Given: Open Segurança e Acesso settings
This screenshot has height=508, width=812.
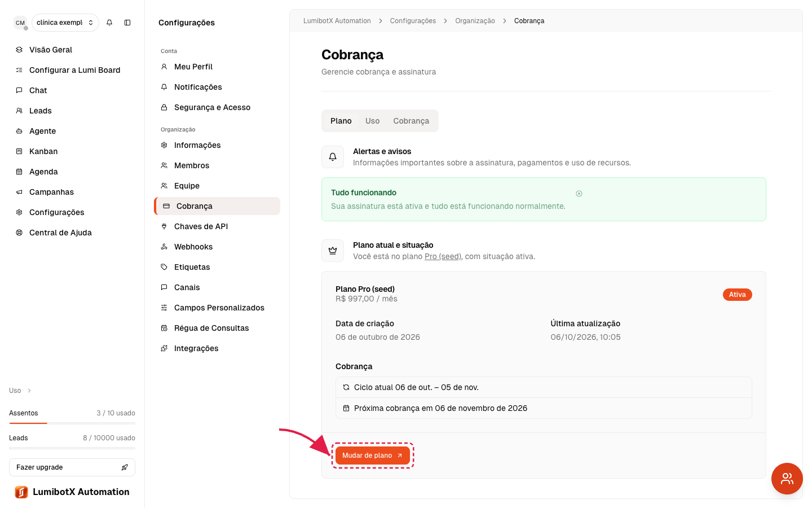Looking at the screenshot, I should (217, 107).
